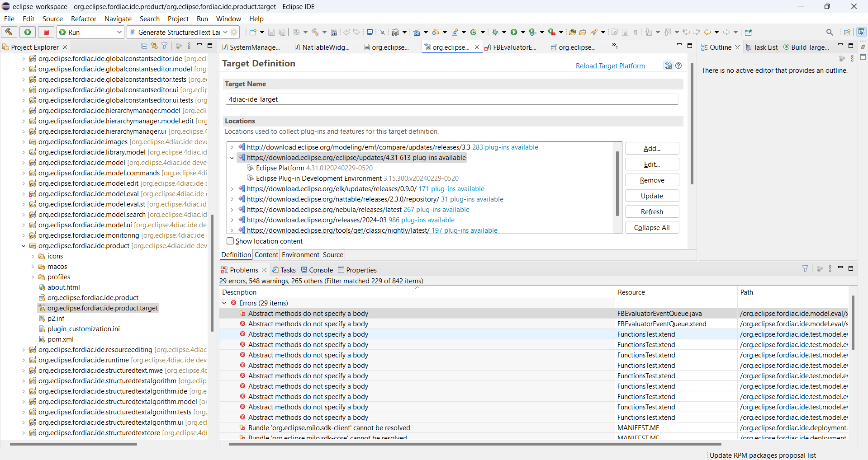Click the Run As green play icon
Viewport: 868px width, 460px height.
514,32
